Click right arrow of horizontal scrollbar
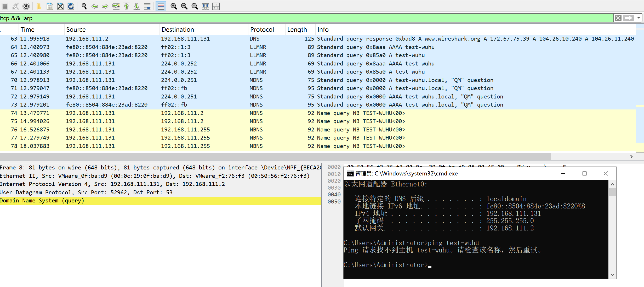The width and height of the screenshot is (644, 287). click(631, 157)
